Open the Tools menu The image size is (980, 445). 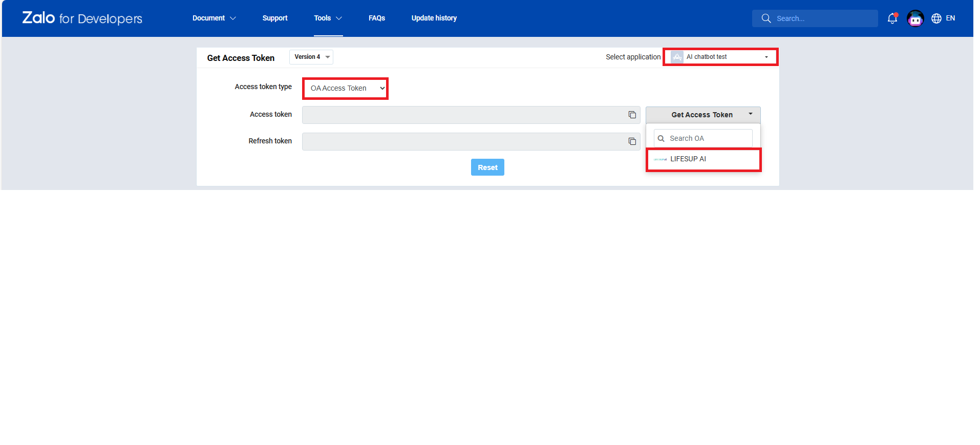tap(328, 18)
